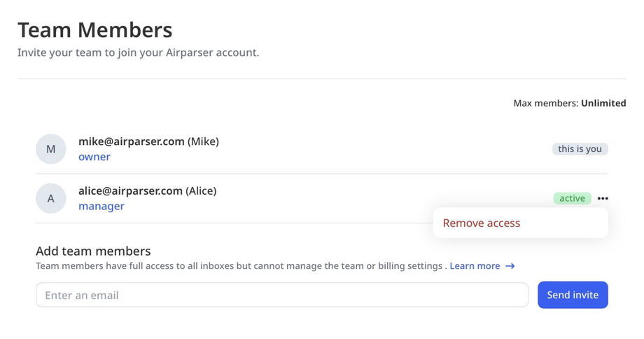Click the "this is you" badge
The image size is (644, 339).
pos(580,149)
